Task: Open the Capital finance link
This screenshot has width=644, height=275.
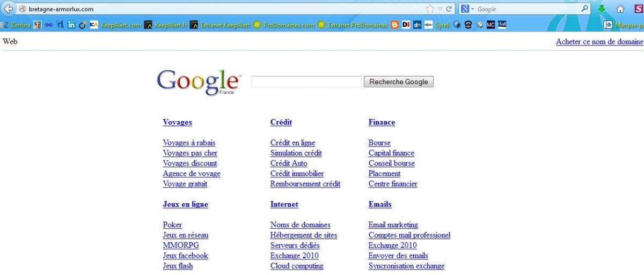Action: 391,153
